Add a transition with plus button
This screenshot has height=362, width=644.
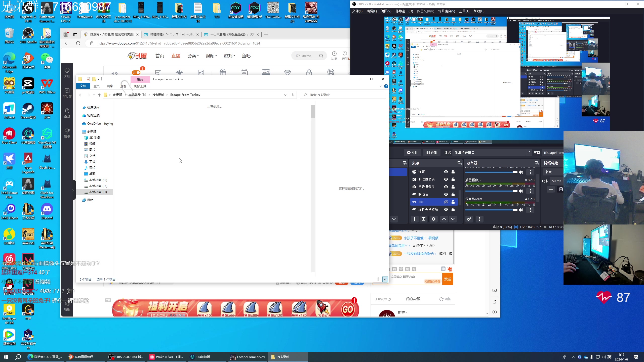coord(551,189)
